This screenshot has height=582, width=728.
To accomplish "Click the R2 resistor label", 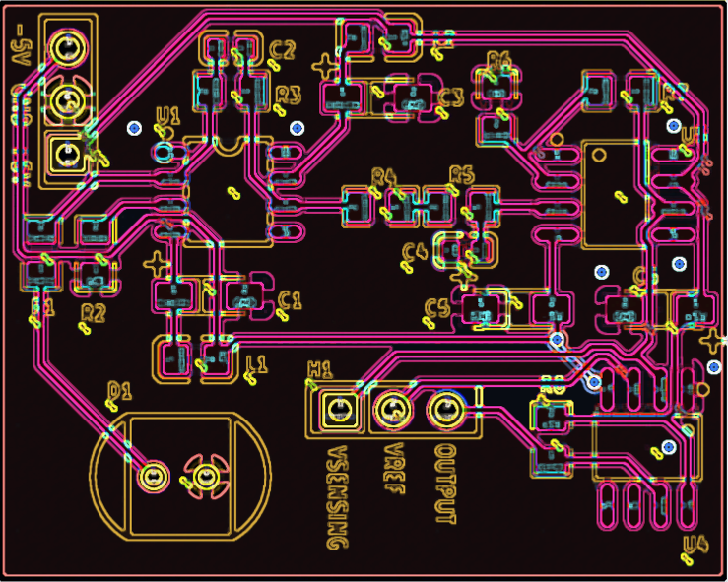I will [93, 313].
